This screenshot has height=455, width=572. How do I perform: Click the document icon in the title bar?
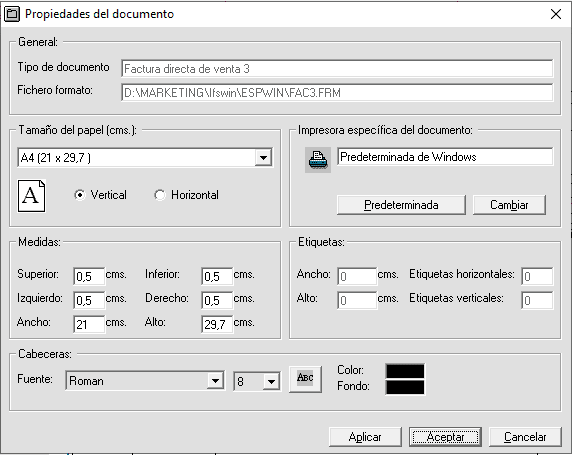12,14
